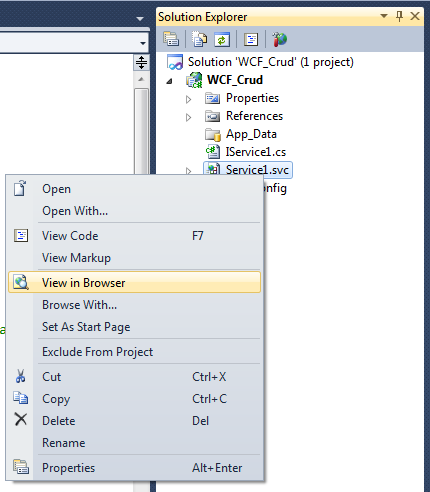Click the editor scrollbar up arrow
The width and height of the screenshot is (430, 492).
point(141,79)
